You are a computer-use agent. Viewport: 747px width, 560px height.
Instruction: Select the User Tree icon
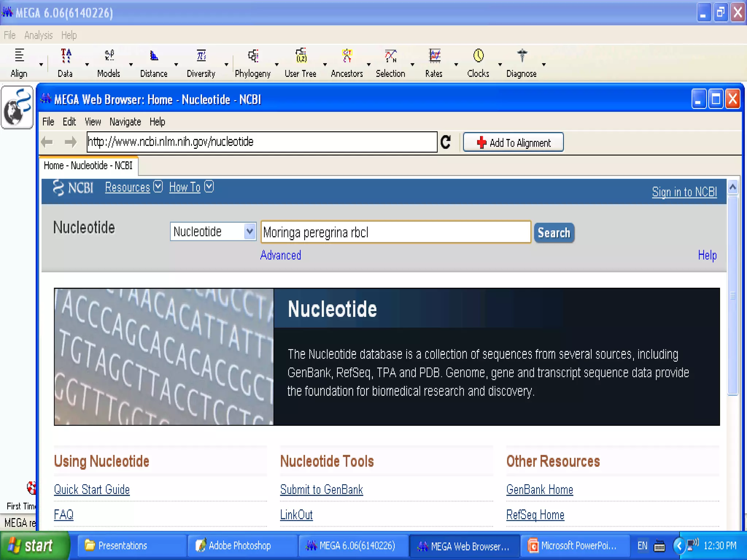point(301,63)
